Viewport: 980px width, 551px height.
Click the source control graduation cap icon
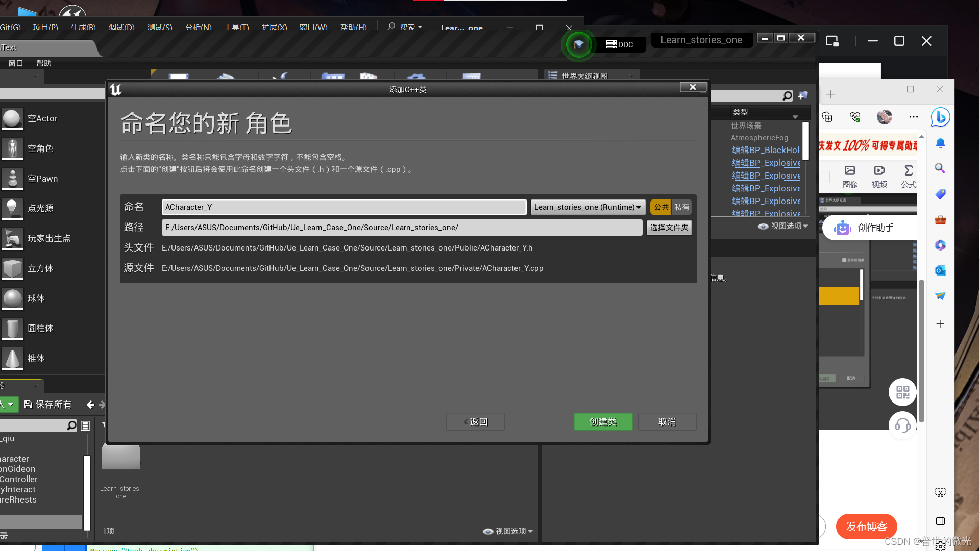578,44
